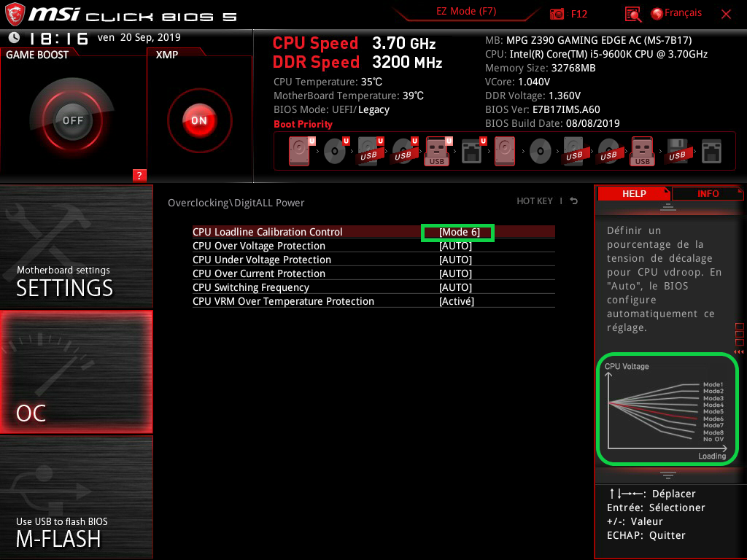Select the UEFI CD/DVD boot device icon
Screen dimensions: 747x560
336,152
